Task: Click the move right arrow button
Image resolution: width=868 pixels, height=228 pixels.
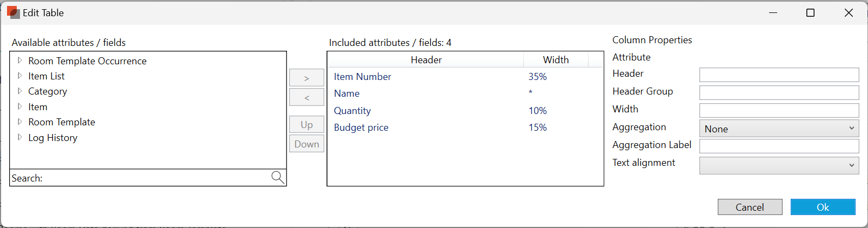Action: pyautogui.click(x=306, y=78)
